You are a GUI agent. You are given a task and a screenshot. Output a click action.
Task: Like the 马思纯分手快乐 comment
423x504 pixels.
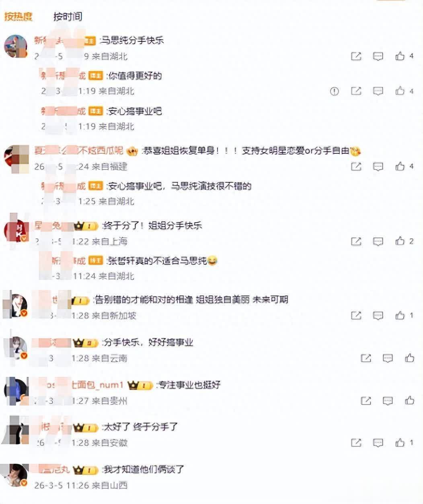[x=400, y=56]
